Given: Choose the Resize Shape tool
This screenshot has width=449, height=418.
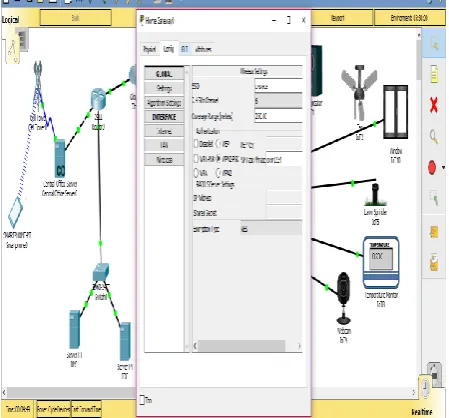Looking at the screenshot, I should (x=434, y=198).
